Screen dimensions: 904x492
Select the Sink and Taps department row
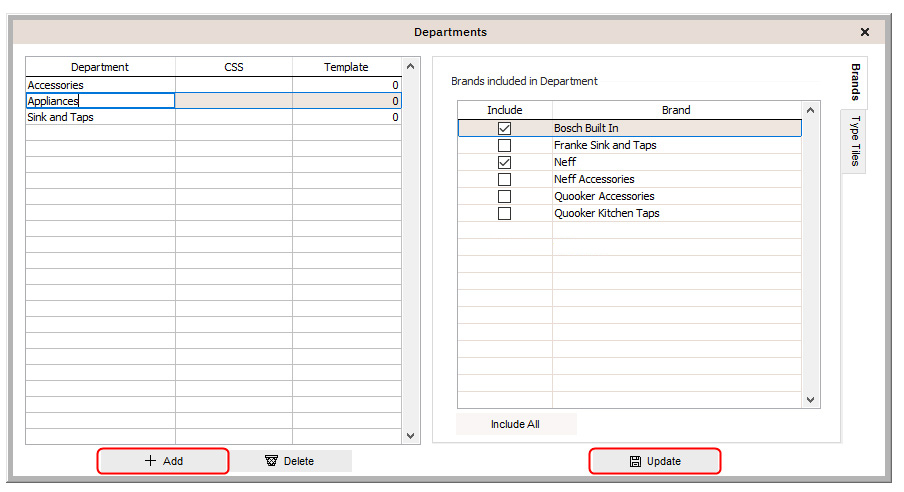pyautogui.click(x=213, y=117)
